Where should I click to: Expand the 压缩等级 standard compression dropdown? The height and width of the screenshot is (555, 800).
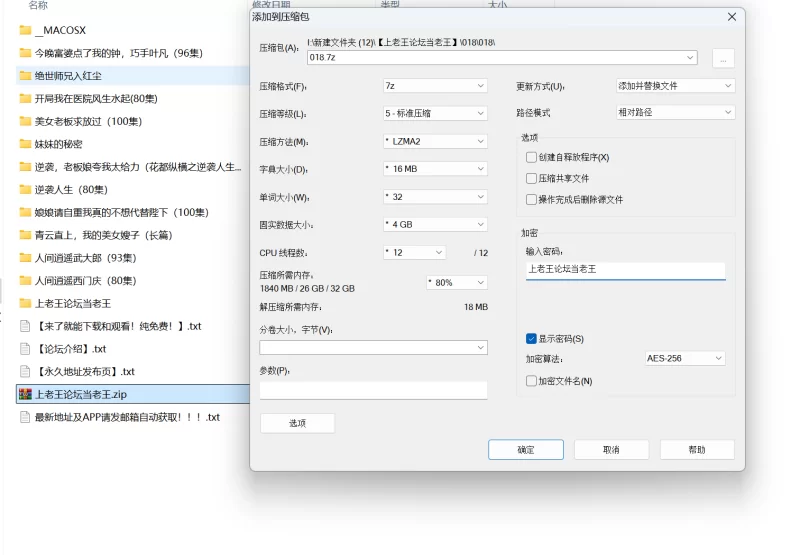click(434, 113)
